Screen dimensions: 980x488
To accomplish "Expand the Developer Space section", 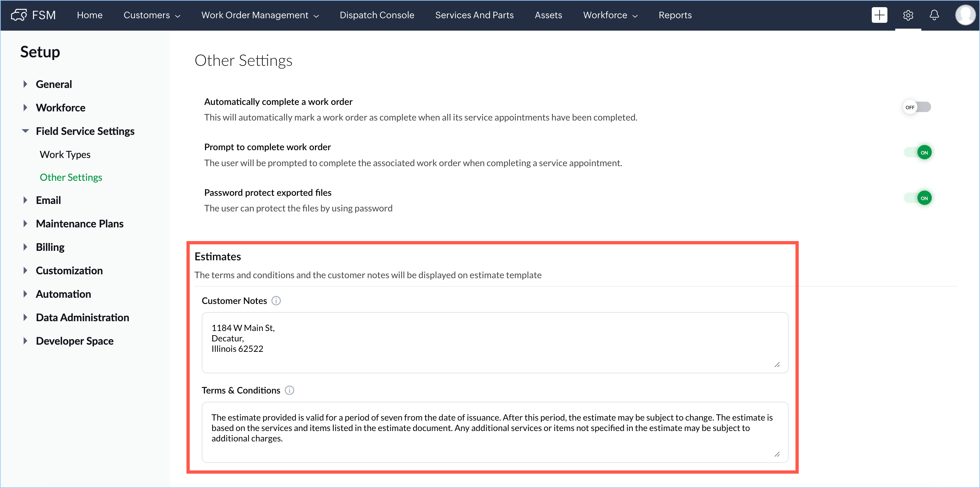I will pos(25,341).
